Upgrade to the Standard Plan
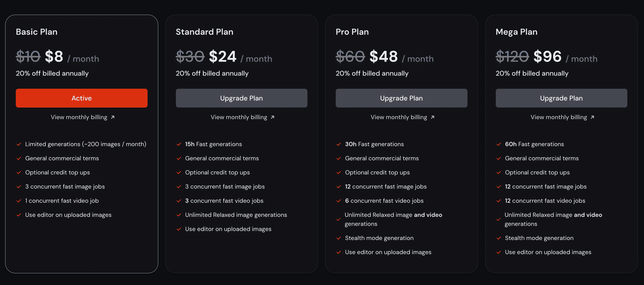 pos(241,98)
